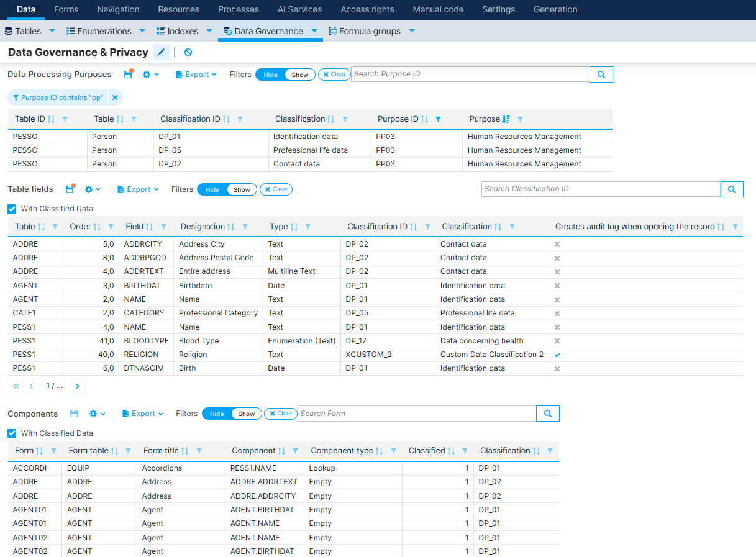Expand the Formula groups dropdown arrow

click(x=412, y=31)
